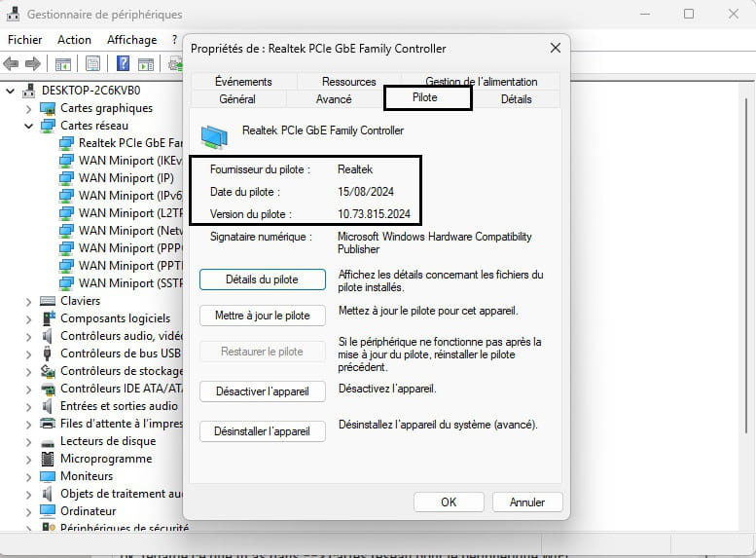Click the Ordinateur computer icon
756x558 pixels.
48,510
